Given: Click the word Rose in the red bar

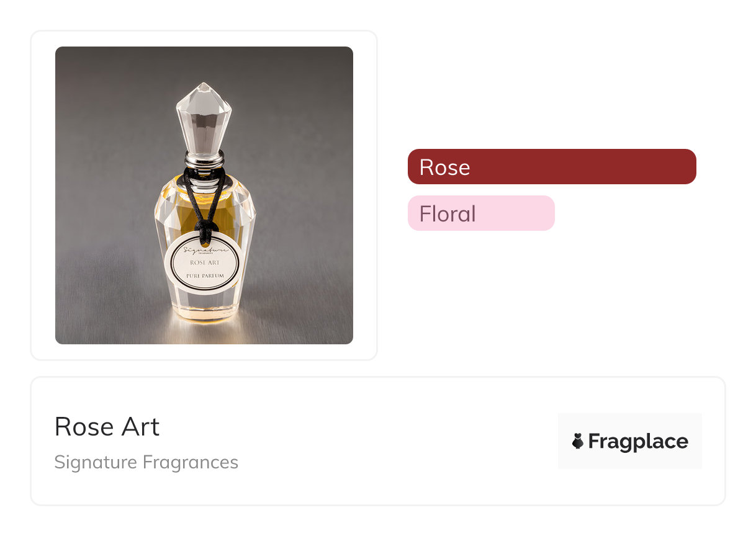Looking at the screenshot, I should click(444, 167).
